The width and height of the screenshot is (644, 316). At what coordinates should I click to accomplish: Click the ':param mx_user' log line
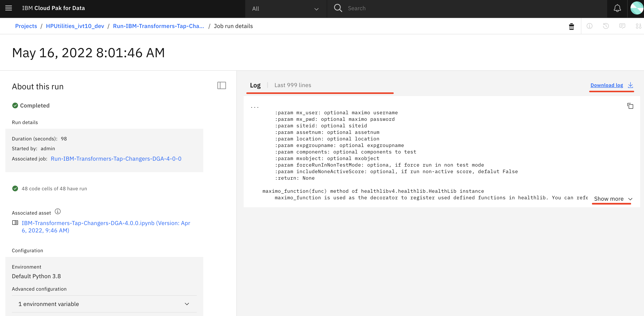(336, 113)
